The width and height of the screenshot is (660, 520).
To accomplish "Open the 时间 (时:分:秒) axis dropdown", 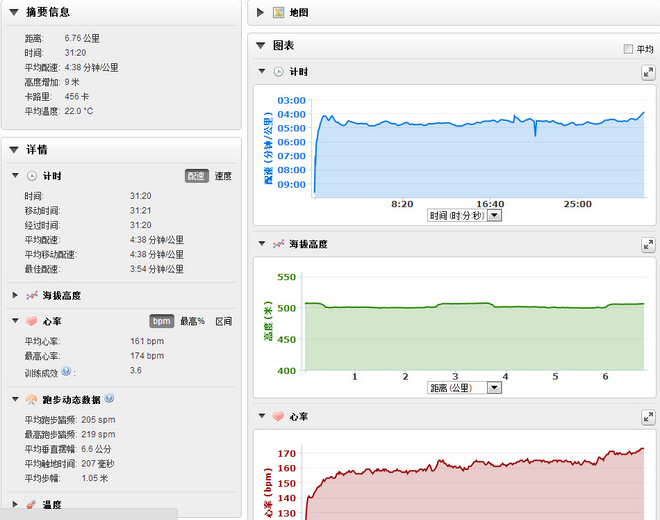I will 494,215.
